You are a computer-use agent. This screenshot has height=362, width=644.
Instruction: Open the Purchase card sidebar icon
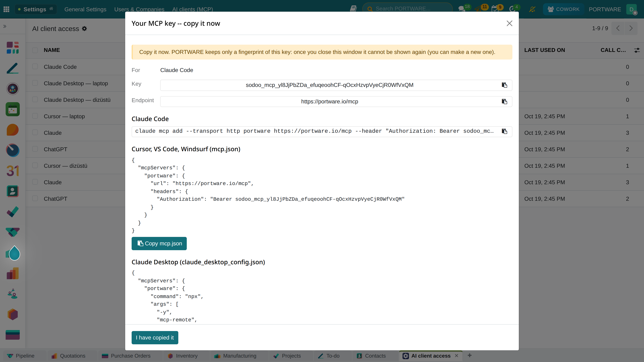click(12, 335)
